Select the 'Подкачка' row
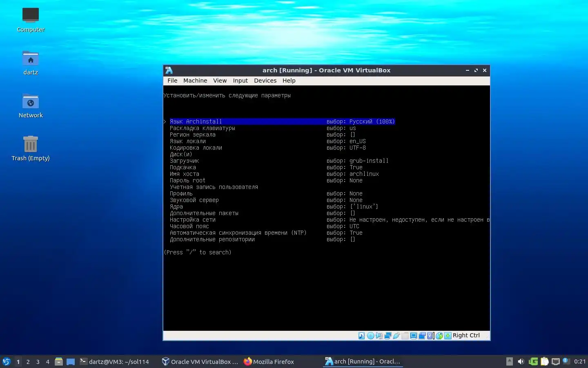 tap(266, 167)
